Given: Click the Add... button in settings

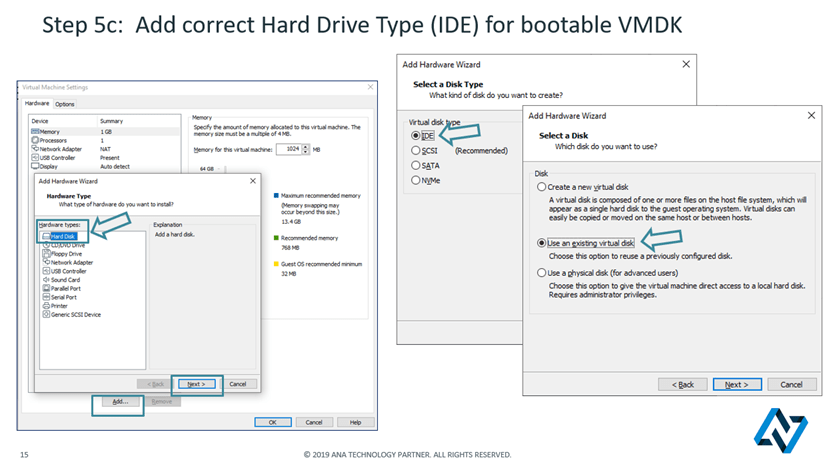Looking at the screenshot, I should [119, 402].
